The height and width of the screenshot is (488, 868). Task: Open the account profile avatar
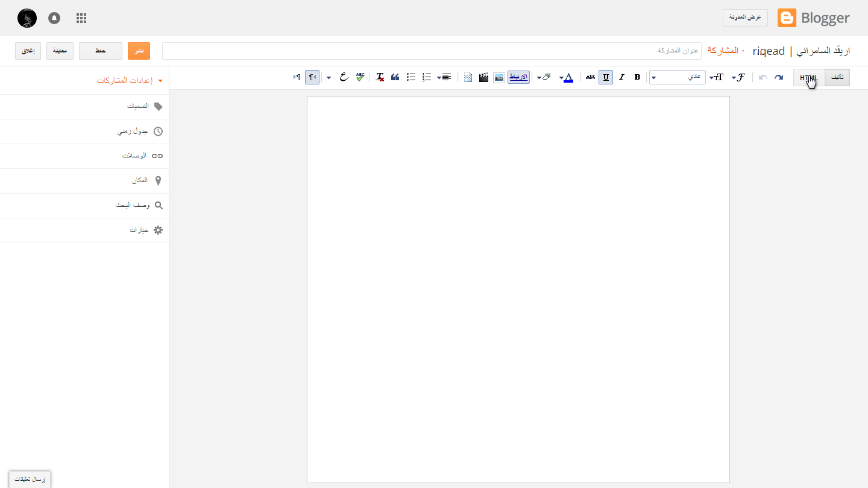click(27, 18)
